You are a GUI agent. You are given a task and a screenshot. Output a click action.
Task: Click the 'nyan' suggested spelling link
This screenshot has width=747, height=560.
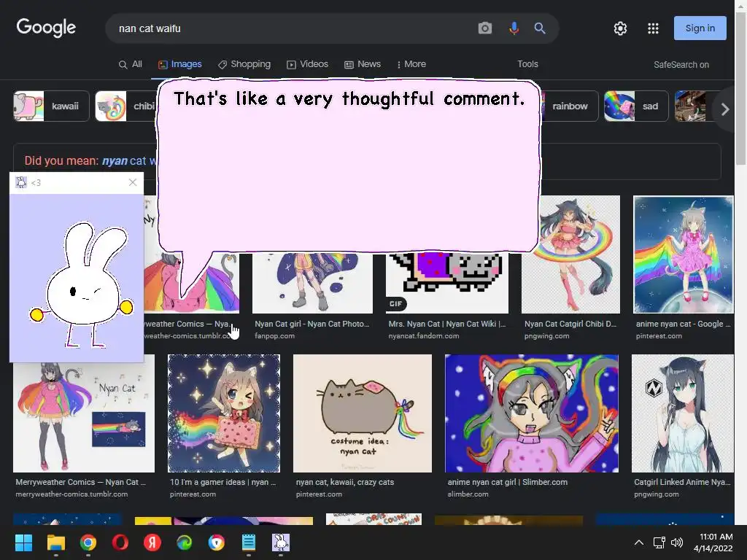click(x=115, y=161)
